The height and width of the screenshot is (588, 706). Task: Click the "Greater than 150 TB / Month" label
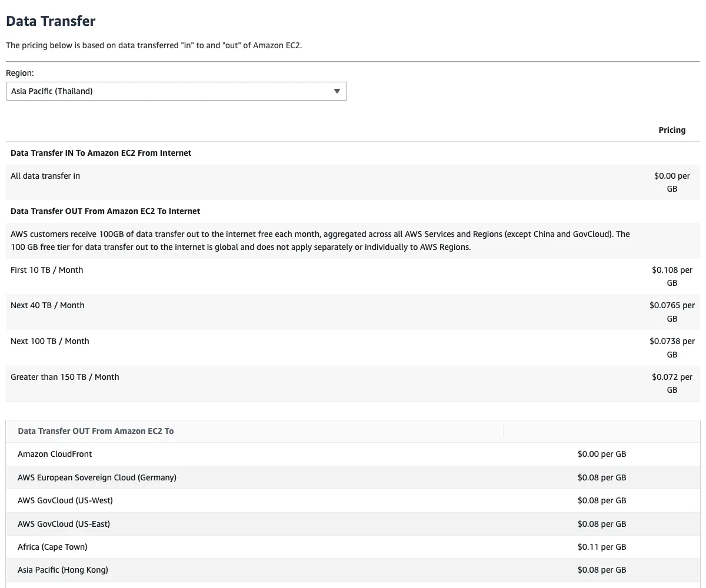(65, 377)
